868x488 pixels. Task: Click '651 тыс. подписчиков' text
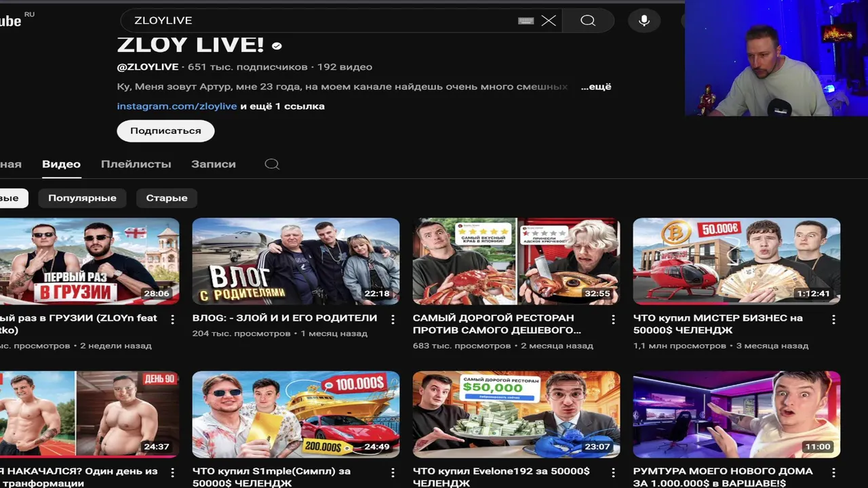pyautogui.click(x=248, y=67)
